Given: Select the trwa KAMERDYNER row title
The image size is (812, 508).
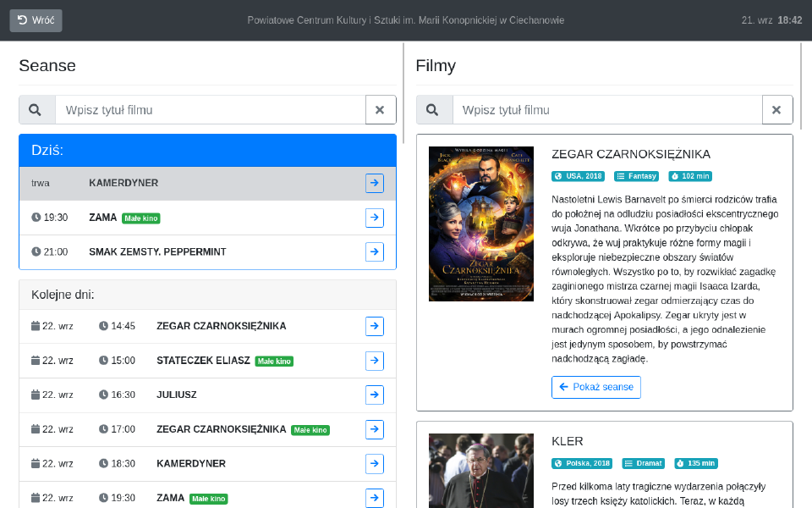Looking at the screenshot, I should (x=123, y=183).
